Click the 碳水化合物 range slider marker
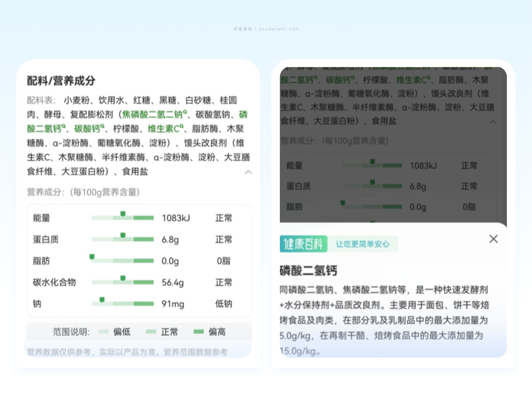Image resolution: width=532 pixels, height=398 pixels. tap(123, 278)
